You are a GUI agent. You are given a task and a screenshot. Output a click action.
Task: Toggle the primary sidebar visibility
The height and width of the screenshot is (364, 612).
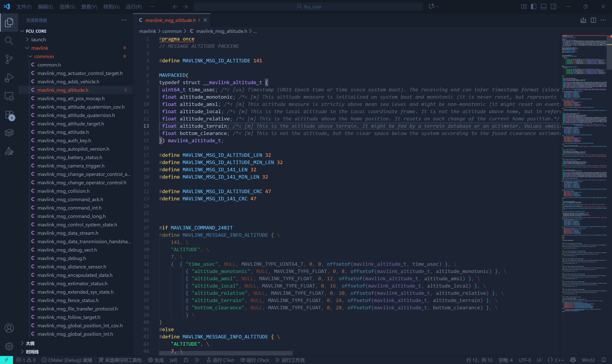(533, 7)
